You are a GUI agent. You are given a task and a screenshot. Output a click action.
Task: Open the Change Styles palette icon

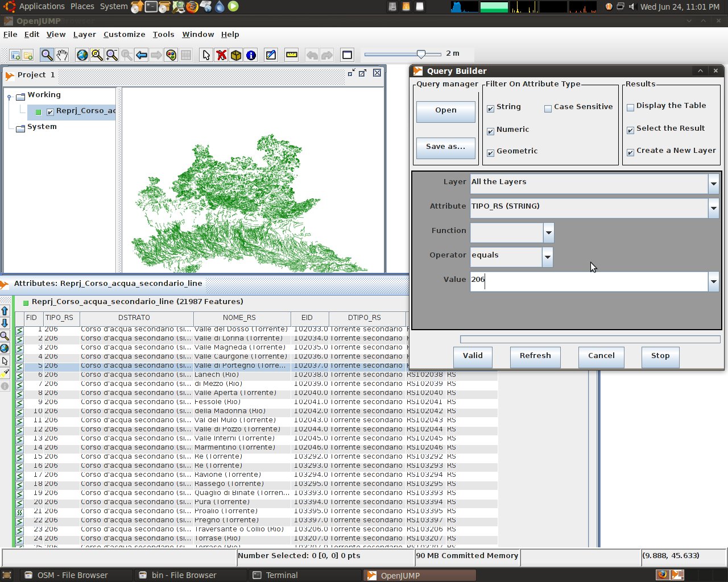171,55
